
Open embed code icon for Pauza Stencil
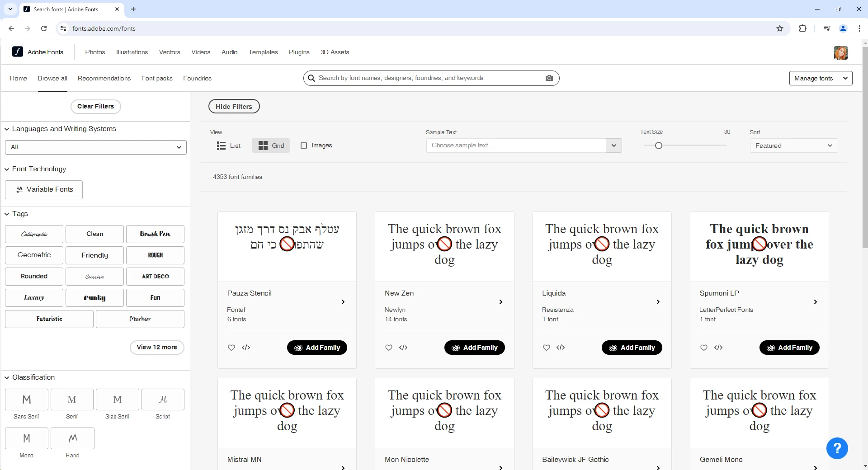[246, 348]
